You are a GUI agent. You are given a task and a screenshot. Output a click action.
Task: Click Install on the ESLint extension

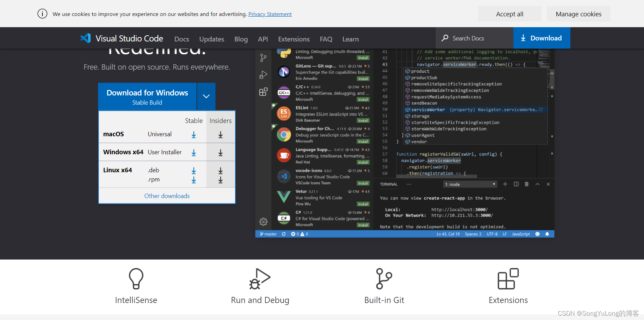363,121
